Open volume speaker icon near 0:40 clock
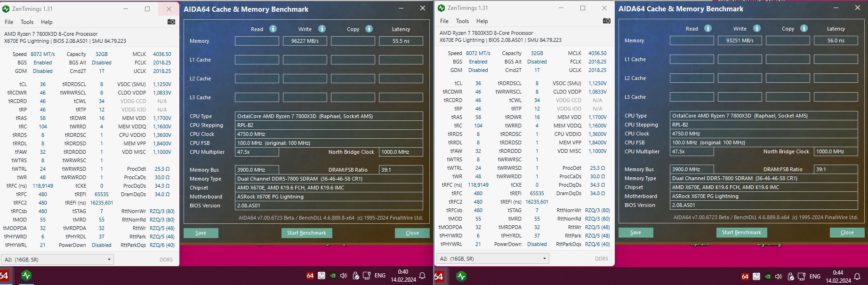This screenshot has height=285, width=868. (x=344, y=276)
